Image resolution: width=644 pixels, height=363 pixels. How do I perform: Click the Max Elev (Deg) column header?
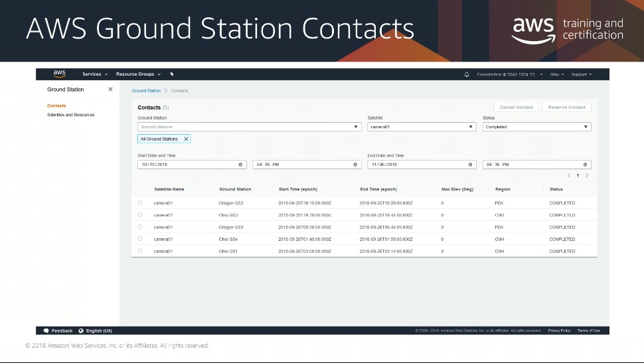pyautogui.click(x=457, y=189)
